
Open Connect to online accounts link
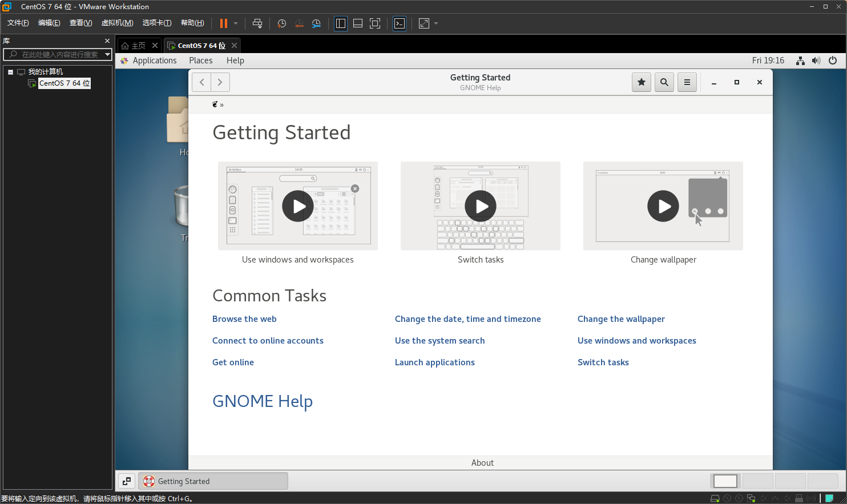click(268, 341)
